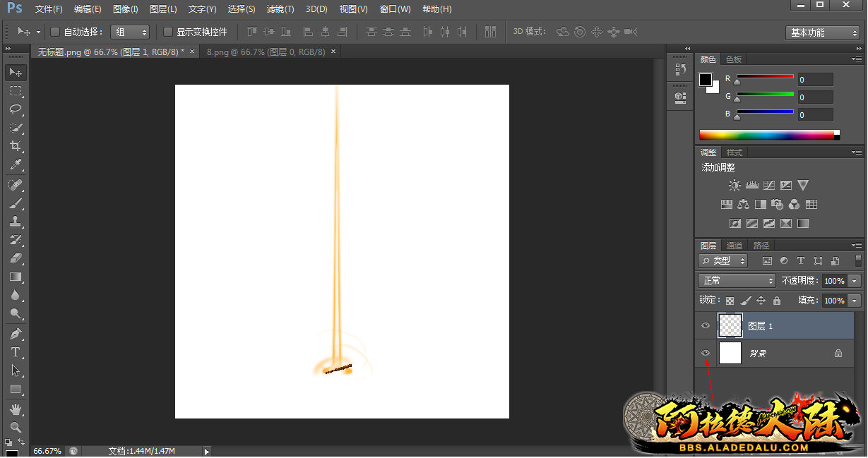Viewport: 868px width, 458px height.
Task: Hide the 背景 layer visibility
Action: pyautogui.click(x=705, y=353)
